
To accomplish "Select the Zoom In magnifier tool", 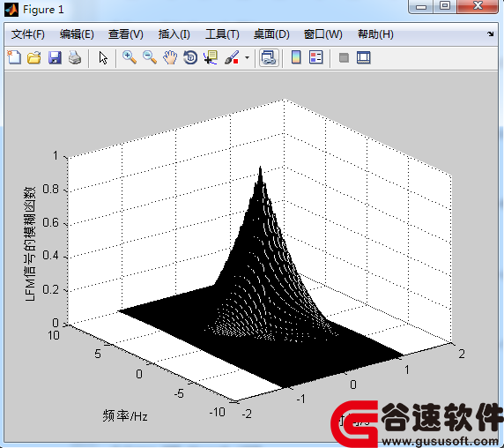I will 130,57.
